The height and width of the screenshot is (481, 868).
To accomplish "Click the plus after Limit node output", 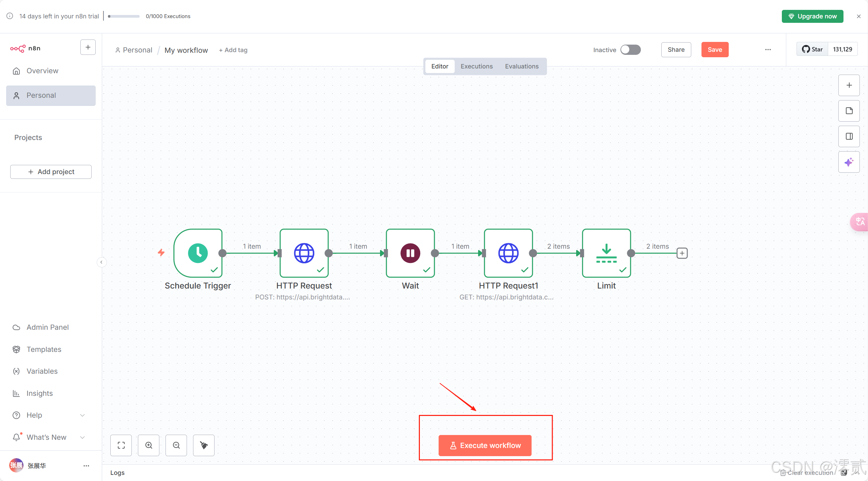I will coord(682,253).
